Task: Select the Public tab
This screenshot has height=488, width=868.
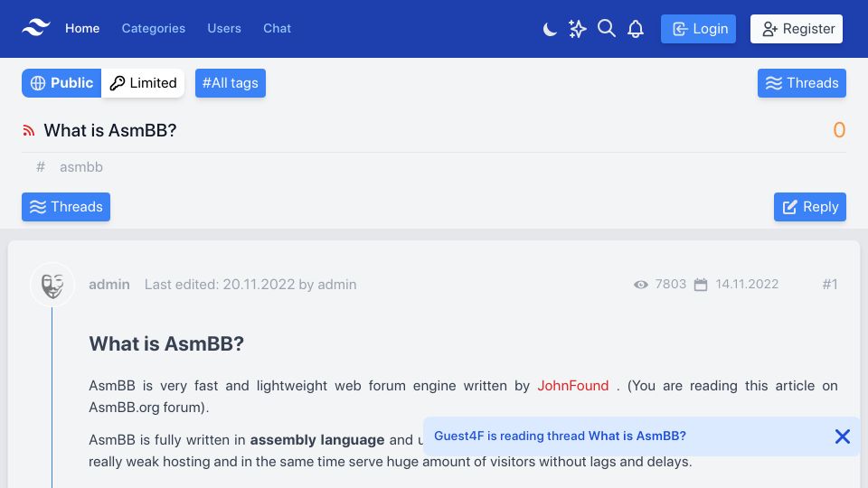Action: pyautogui.click(x=61, y=83)
